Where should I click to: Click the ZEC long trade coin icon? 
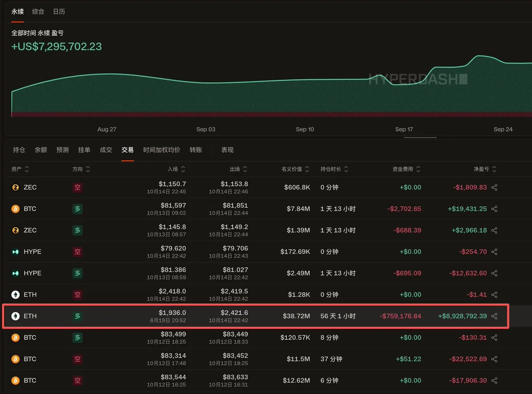[x=16, y=230]
